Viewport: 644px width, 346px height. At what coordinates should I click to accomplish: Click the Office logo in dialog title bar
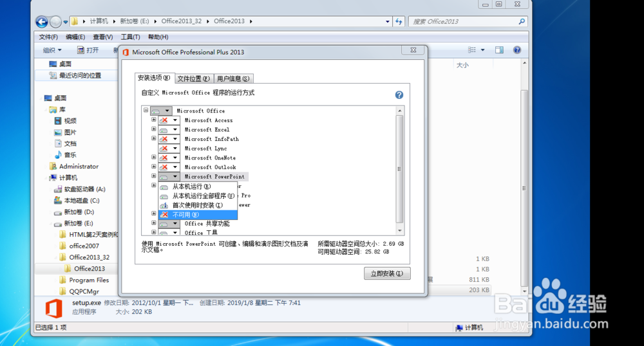[126, 52]
